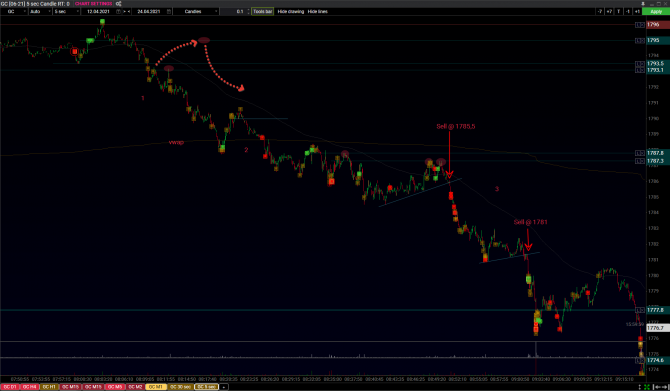
Task: Click the 1796 price level lock marker
Action: click(640, 25)
